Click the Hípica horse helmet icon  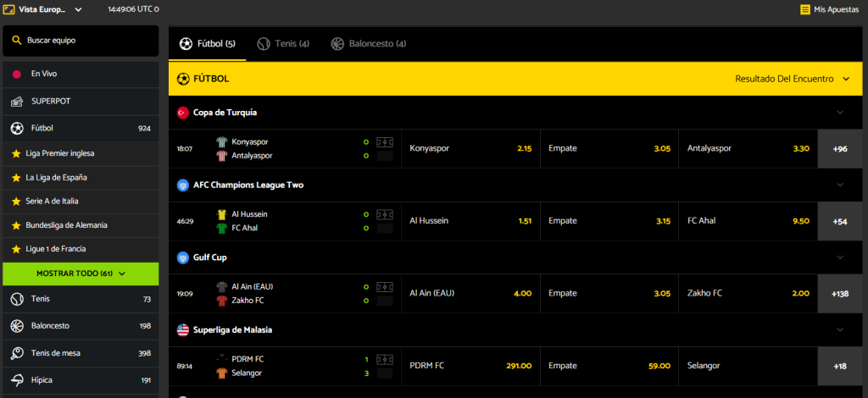(17, 380)
